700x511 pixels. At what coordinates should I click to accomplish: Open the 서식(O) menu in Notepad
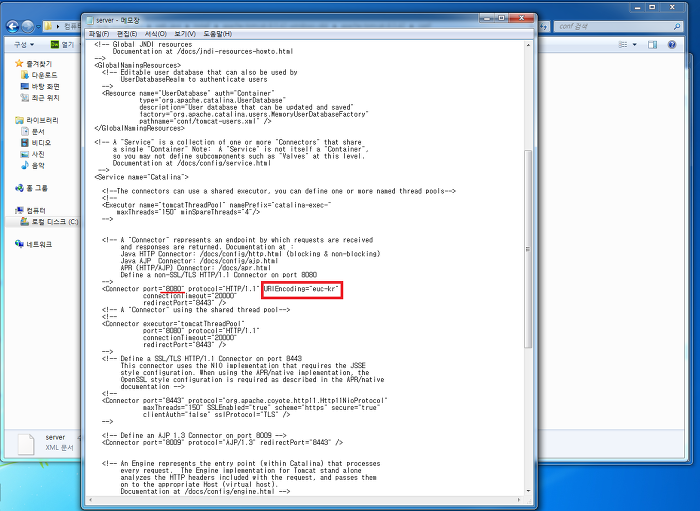pos(155,34)
